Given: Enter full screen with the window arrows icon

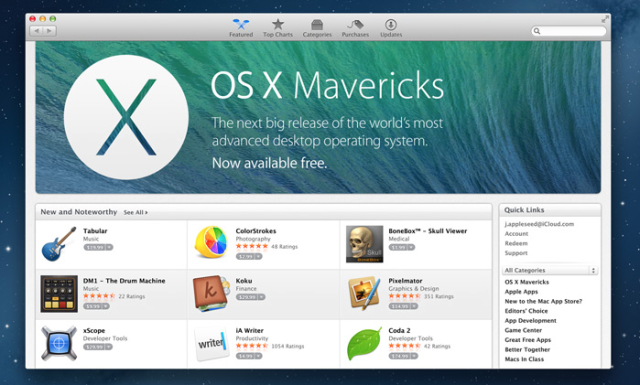Looking at the screenshot, I should tap(605, 19).
